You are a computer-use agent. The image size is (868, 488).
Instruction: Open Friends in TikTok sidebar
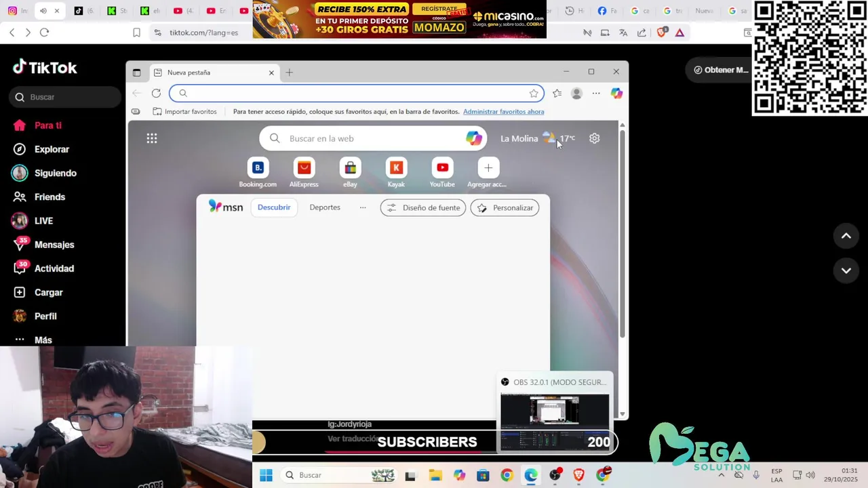41,197
